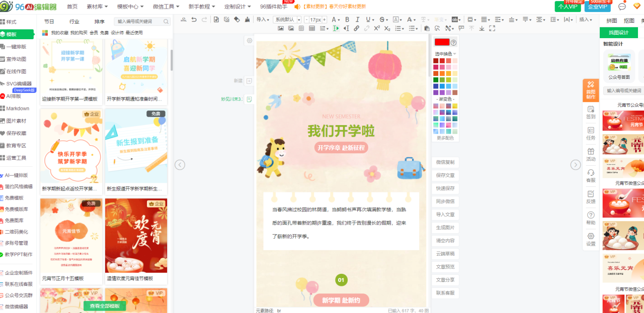Expand the 导入 dropdown in the toolbar

[263, 20]
